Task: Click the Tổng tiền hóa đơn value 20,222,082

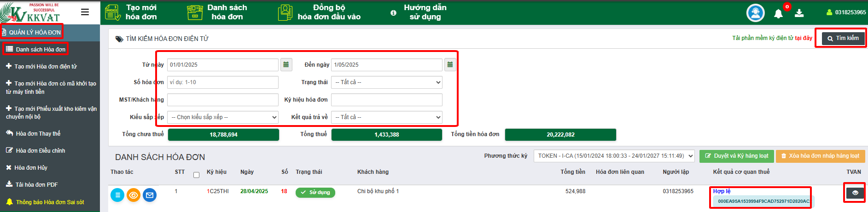Action: (x=560, y=135)
